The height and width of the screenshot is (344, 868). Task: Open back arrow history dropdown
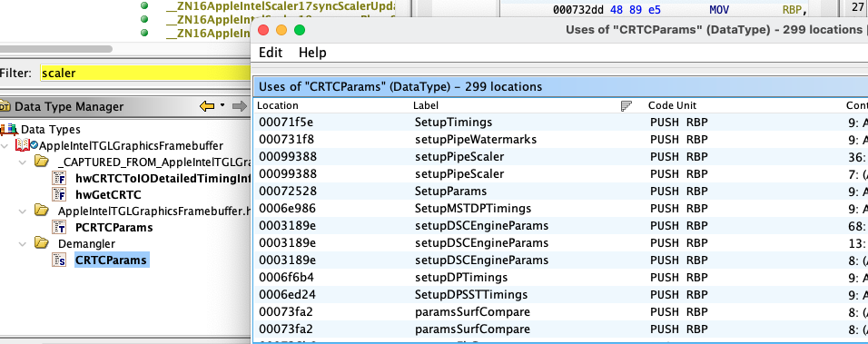click(222, 105)
